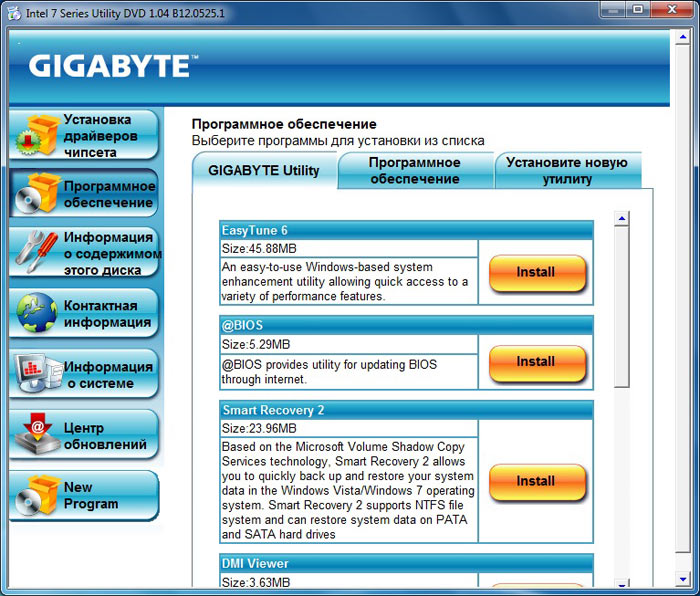Click the @BIOS header

click(406, 325)
